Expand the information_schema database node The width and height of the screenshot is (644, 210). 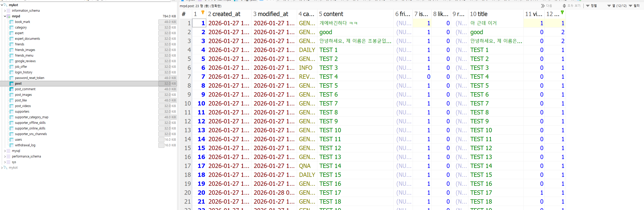pos(5,11)
